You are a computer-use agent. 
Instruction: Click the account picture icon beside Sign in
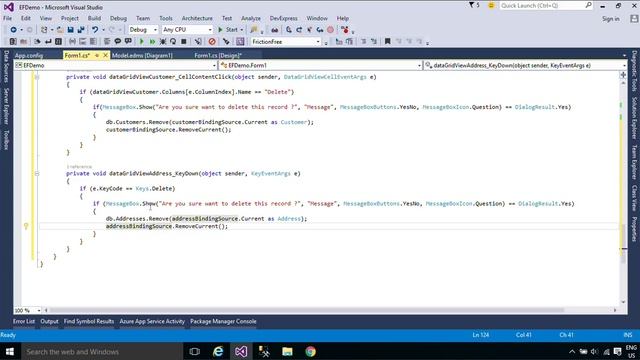point(634,19)
